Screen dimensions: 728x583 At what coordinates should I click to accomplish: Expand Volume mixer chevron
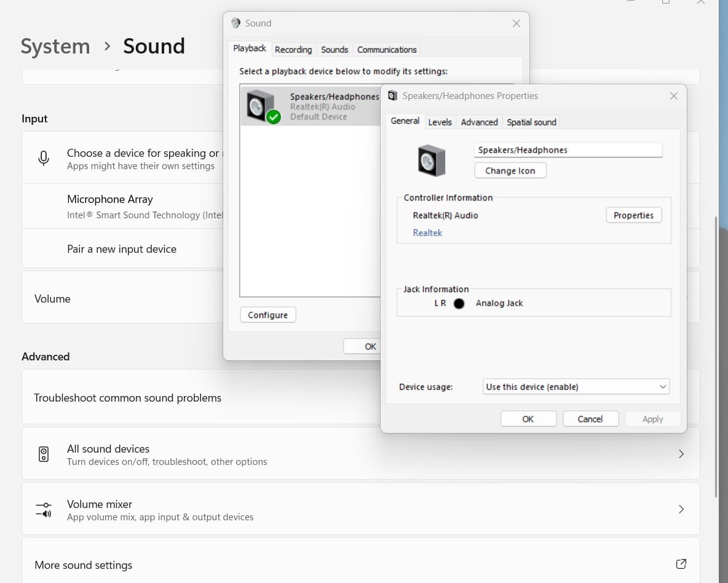681,509
